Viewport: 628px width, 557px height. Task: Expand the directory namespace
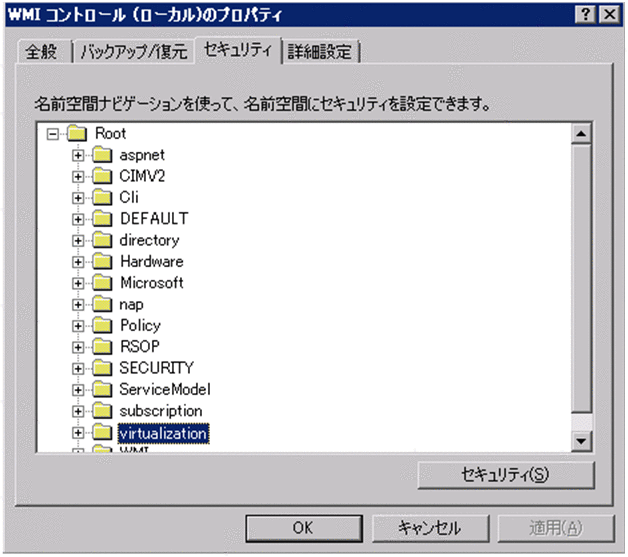click(x=78, y=241)
